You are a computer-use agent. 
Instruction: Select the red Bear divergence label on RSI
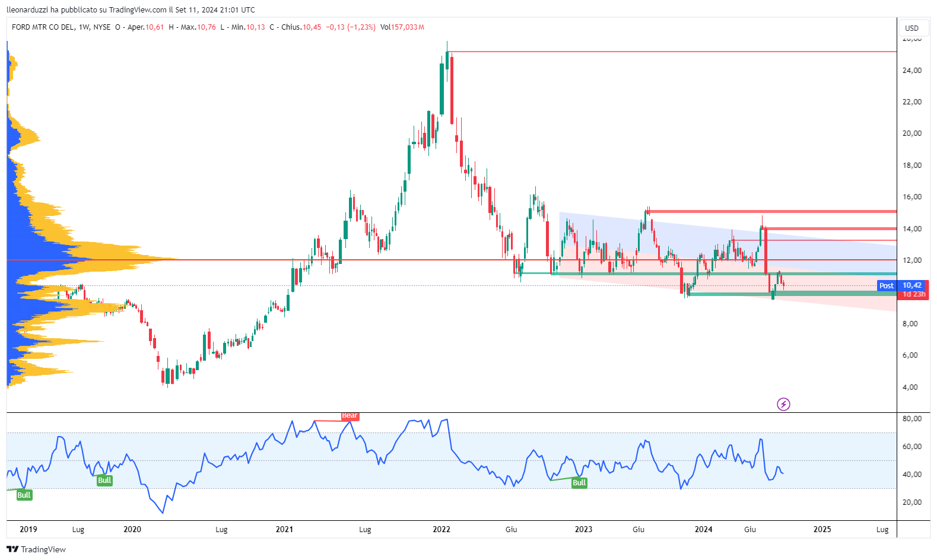350,416
